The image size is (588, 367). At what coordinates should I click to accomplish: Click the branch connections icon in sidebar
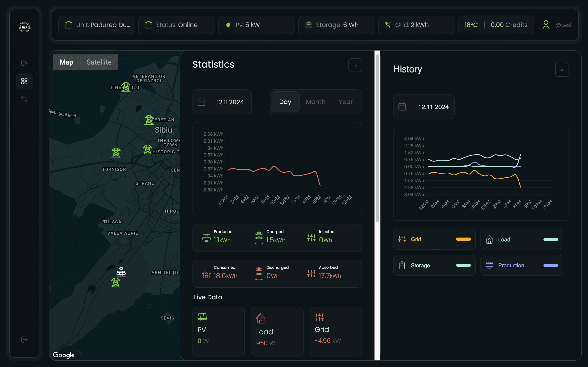point(24,99)
